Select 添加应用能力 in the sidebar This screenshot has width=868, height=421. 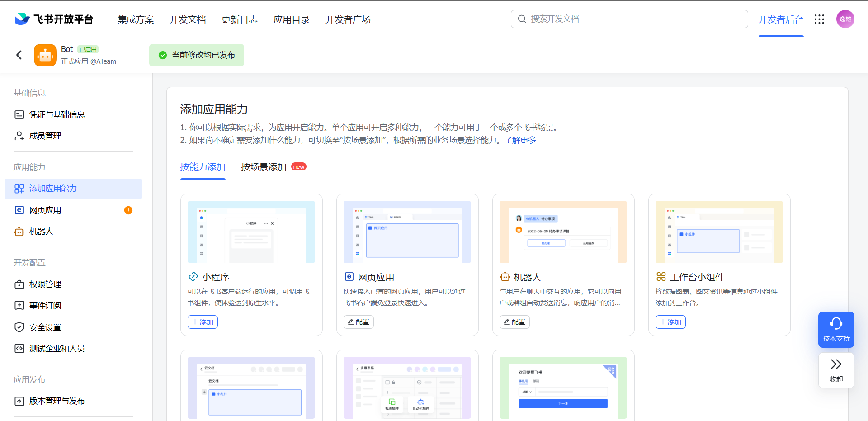coord(73,189)
